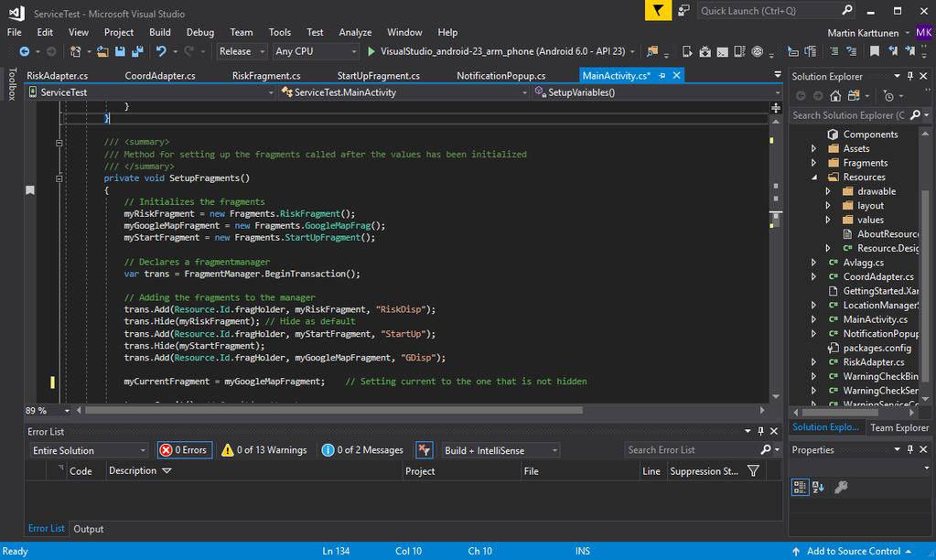Open the 89 % zoom level dropdown

[67, 411]
